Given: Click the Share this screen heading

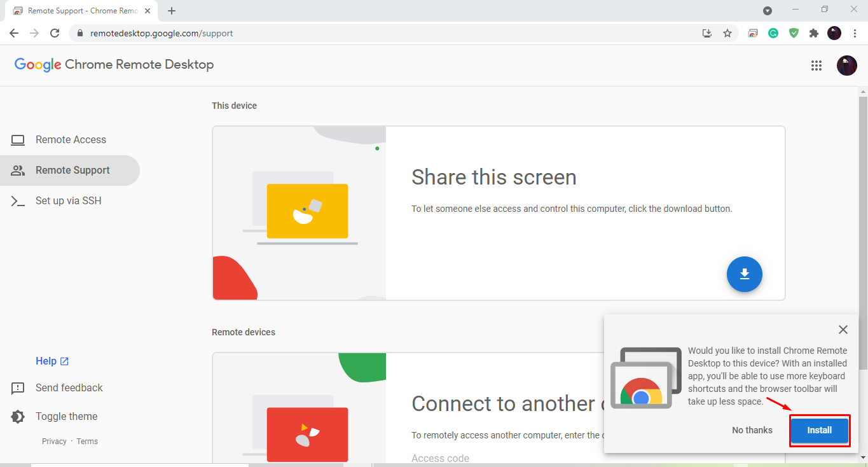Looking at the screenshot, I should [x=494, y=177].
